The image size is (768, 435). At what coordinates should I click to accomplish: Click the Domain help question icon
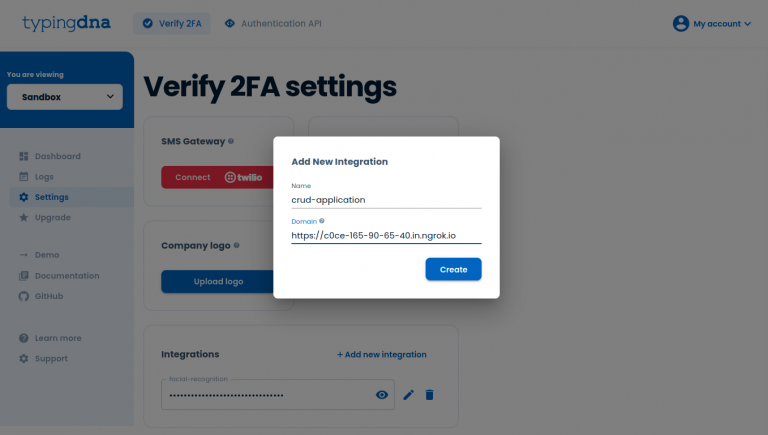322,221
